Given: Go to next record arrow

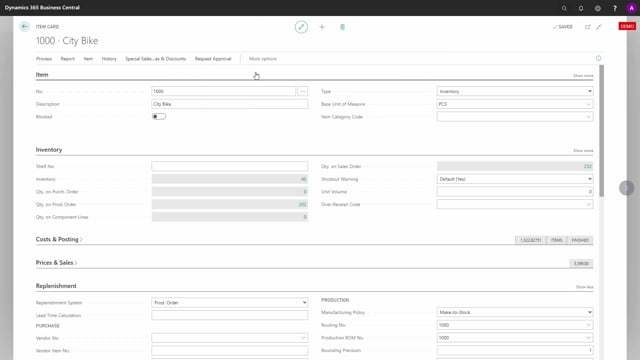Looking at the screenshot, I should tap(627, 188).
